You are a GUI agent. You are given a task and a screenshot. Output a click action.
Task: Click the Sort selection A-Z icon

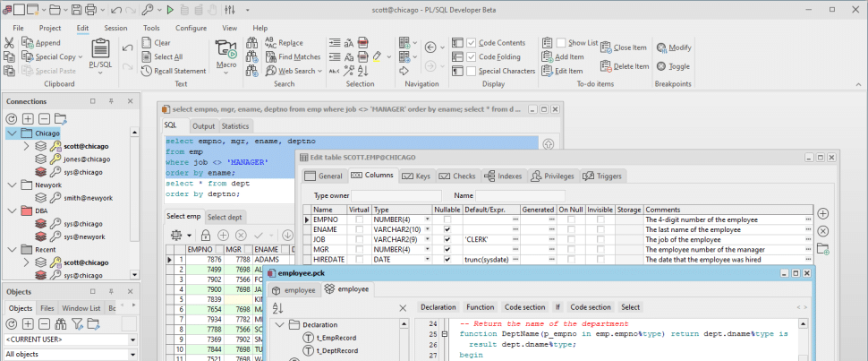pos(363,71)
